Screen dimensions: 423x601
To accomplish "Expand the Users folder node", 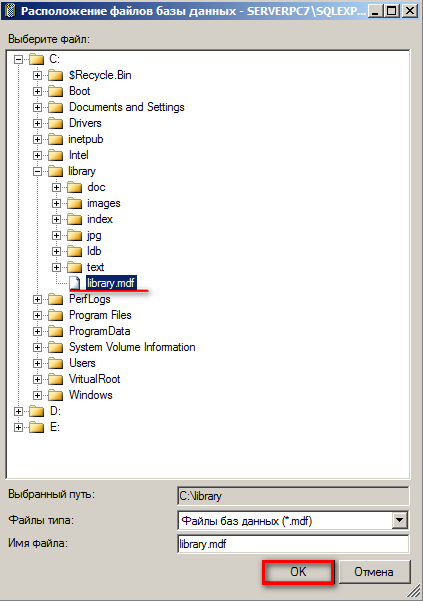I will coord(37,363).
